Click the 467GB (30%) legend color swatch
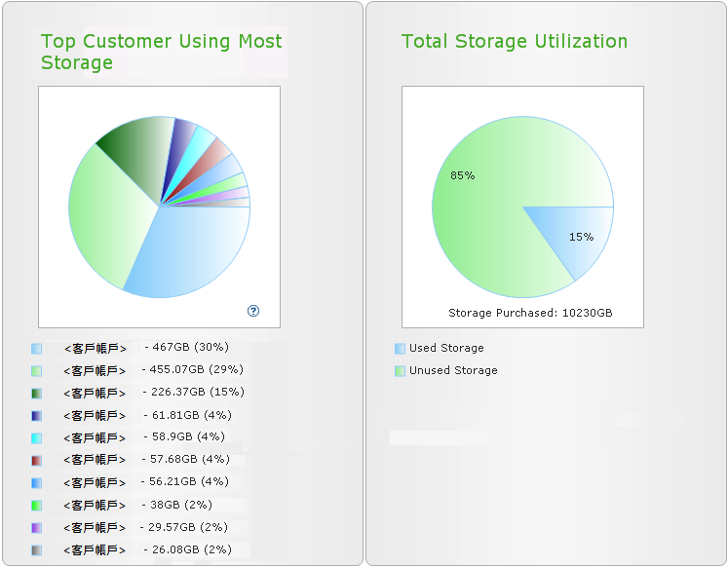Image resolution: width=728 pixels, height=567 pixels. tap(36, 348)
